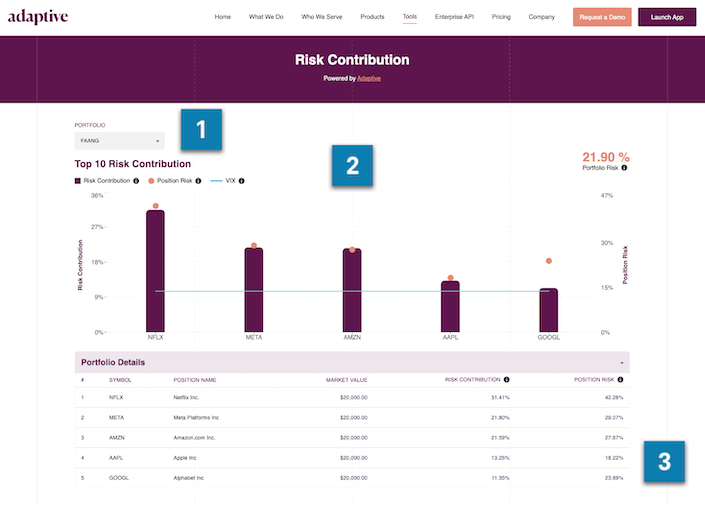Click the GOOGL risk bar
The width and height of the screenshot is (705, 524).
[x=549, y=310]
